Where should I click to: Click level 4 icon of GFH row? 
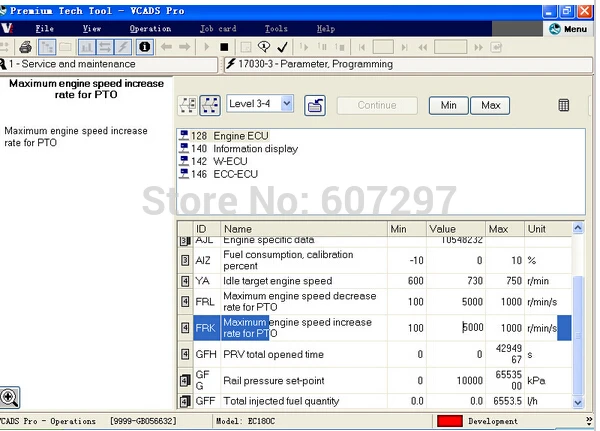coord(185,354)
